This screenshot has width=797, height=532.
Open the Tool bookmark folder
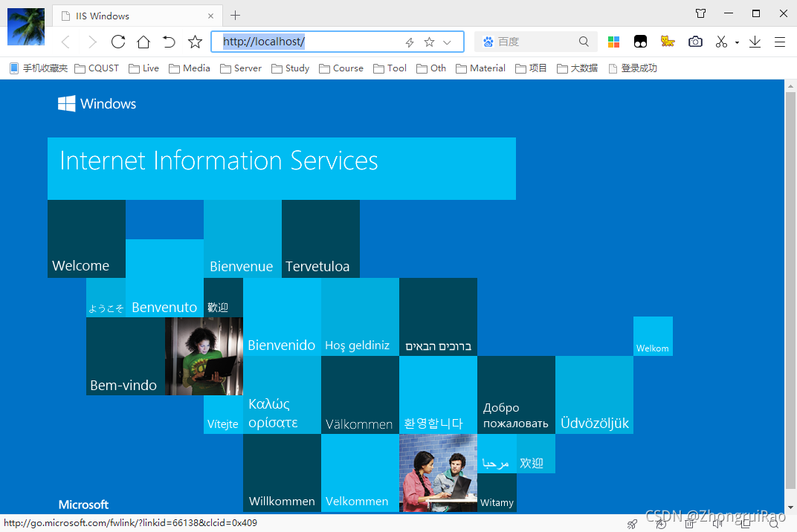pos(390,68)
